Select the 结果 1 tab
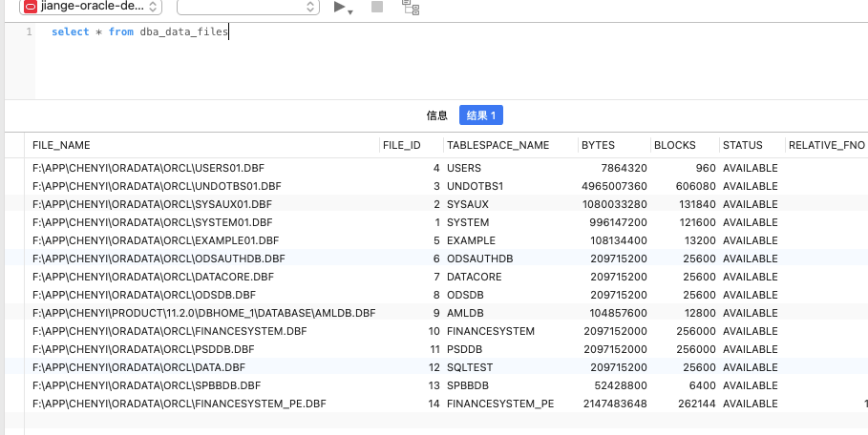 click(x=480, y=115)
